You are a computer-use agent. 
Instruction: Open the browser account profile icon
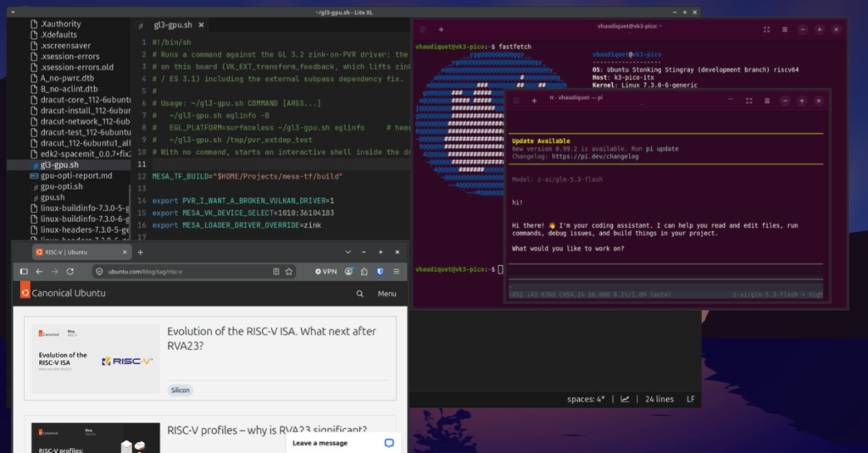[348, 272]
